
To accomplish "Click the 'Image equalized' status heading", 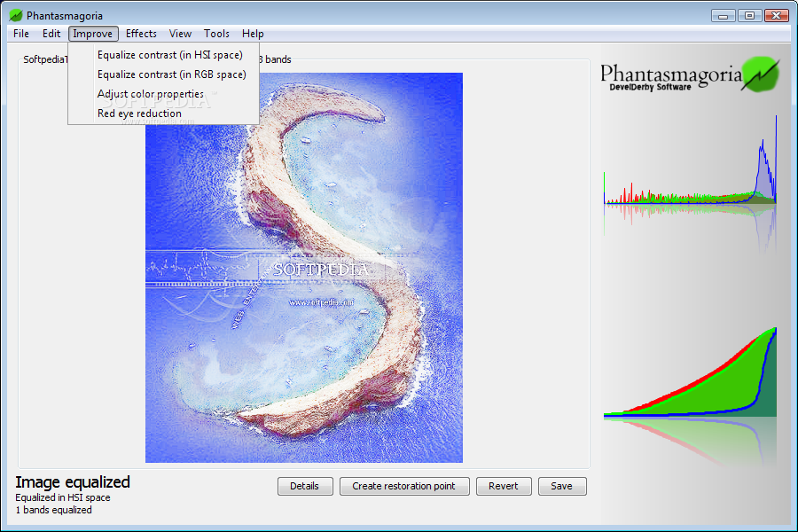I will pos(73,482).
